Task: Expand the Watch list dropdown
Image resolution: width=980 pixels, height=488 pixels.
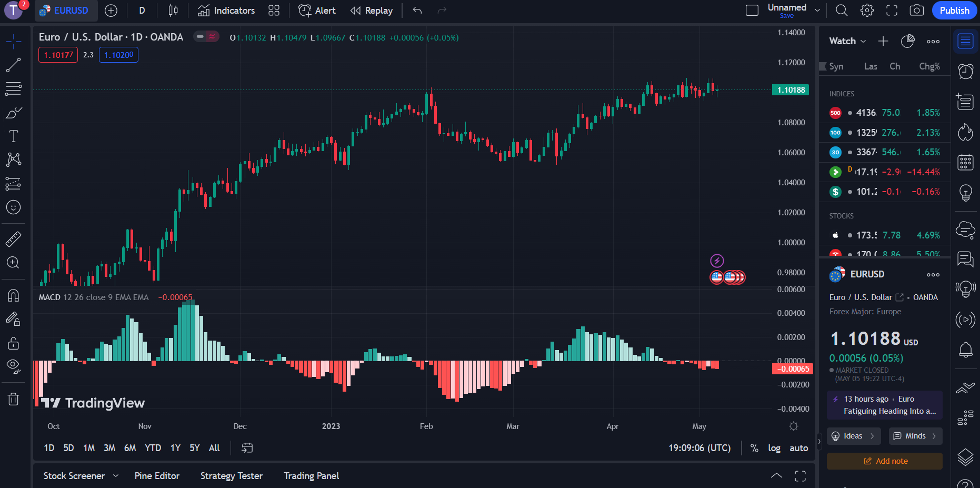Action: pos(847,41)
